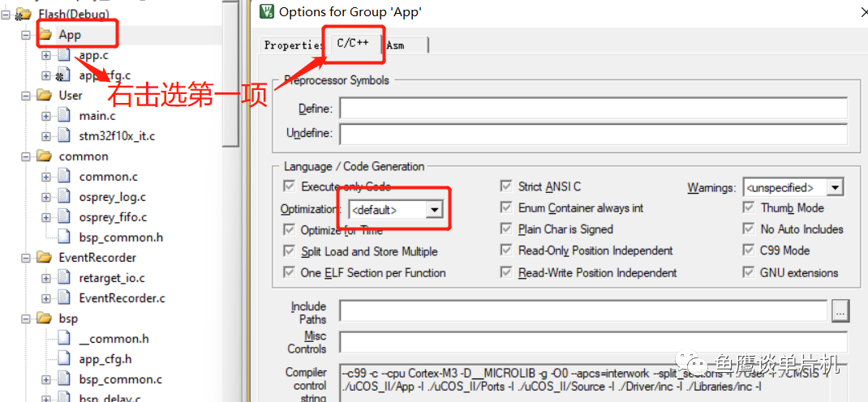Screen dimensions: 868x402
Task: Toggle Optimize for Time checkbox
Action: click(x=289, y=229)
